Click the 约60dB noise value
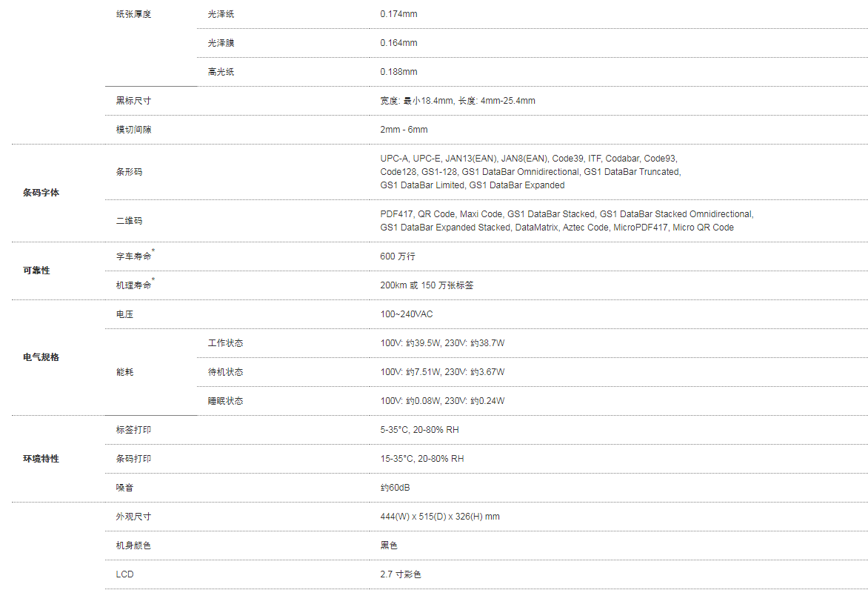The height and width of the screenshot is (590, 868). point(395,488)
